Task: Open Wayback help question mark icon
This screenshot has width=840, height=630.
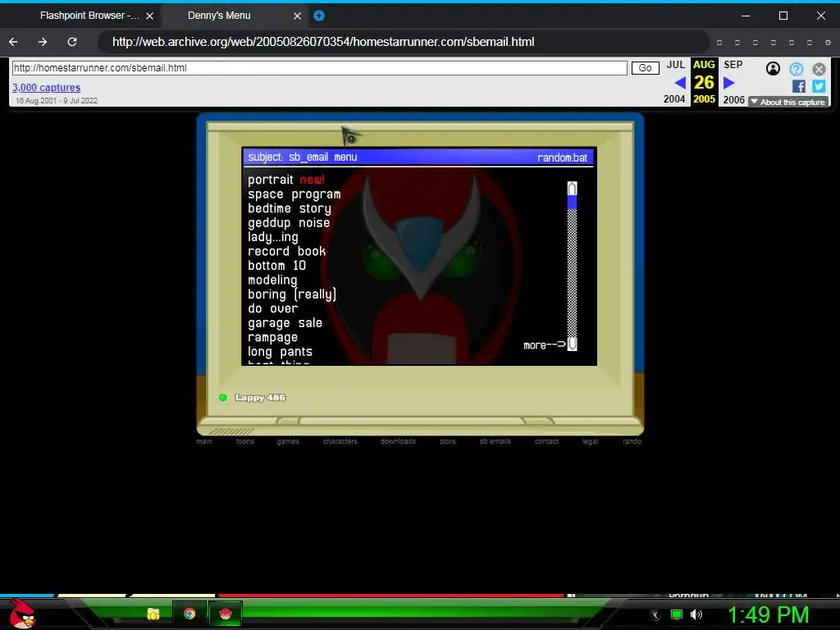Action: point(796,69)
